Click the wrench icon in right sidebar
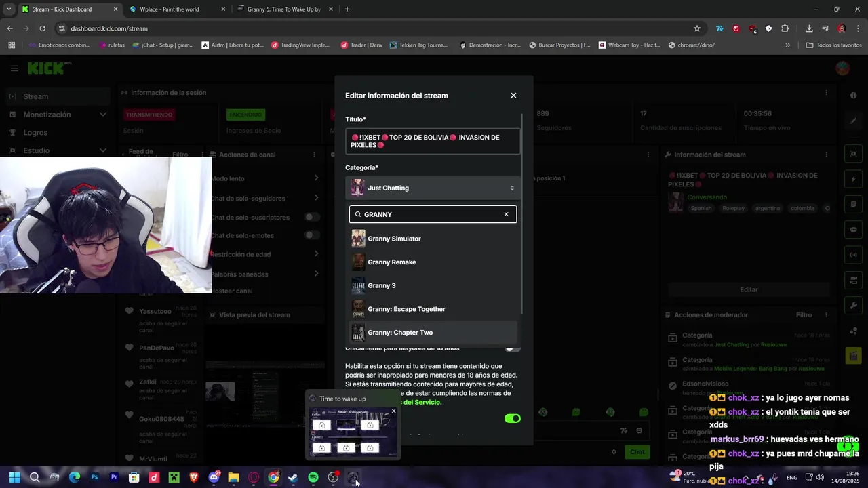The width and height of the screenshot is (868, 488). click(x=853, y=306)
